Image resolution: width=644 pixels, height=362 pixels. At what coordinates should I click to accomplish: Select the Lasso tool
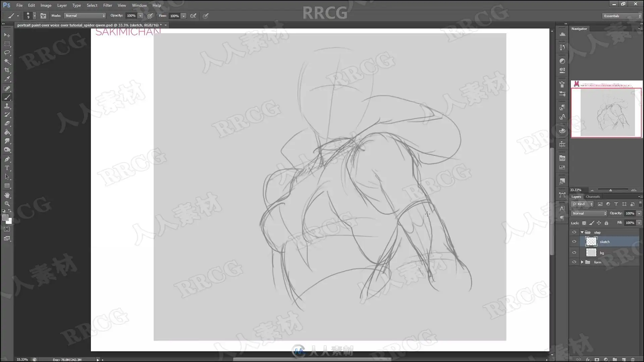pyautogui.click(x=7, y=53)
